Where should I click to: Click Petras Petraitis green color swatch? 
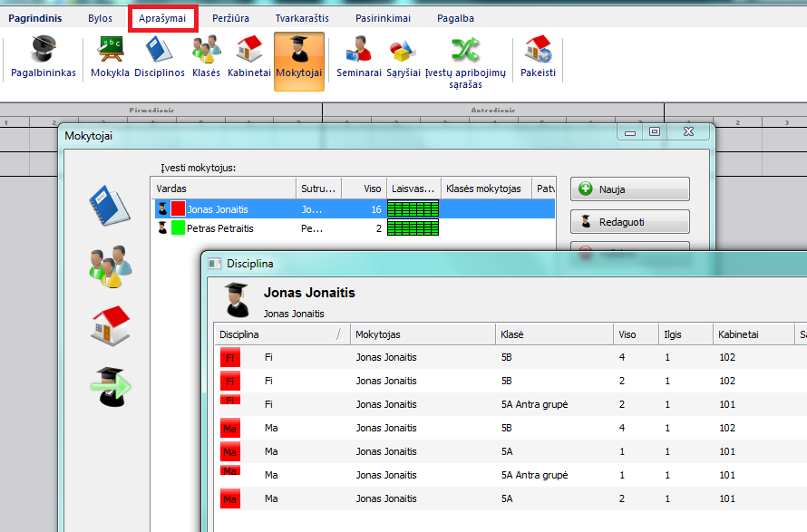[x=178, y=228]
